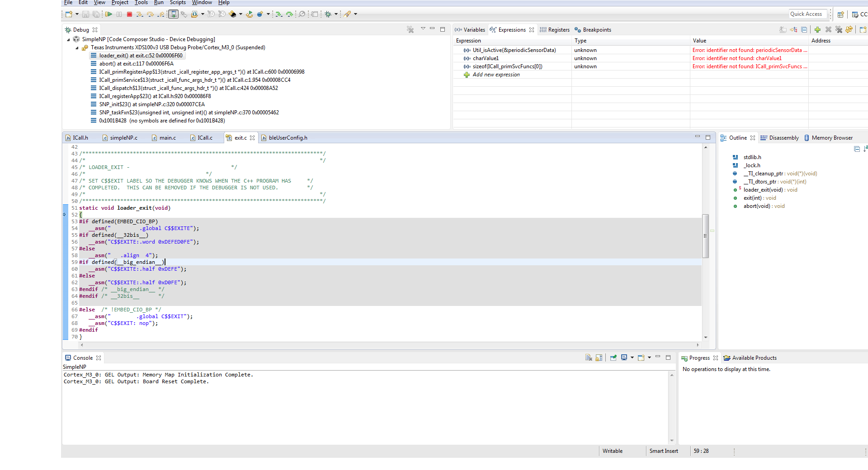Open the Memory Browser tab

(x=828, y=138)
